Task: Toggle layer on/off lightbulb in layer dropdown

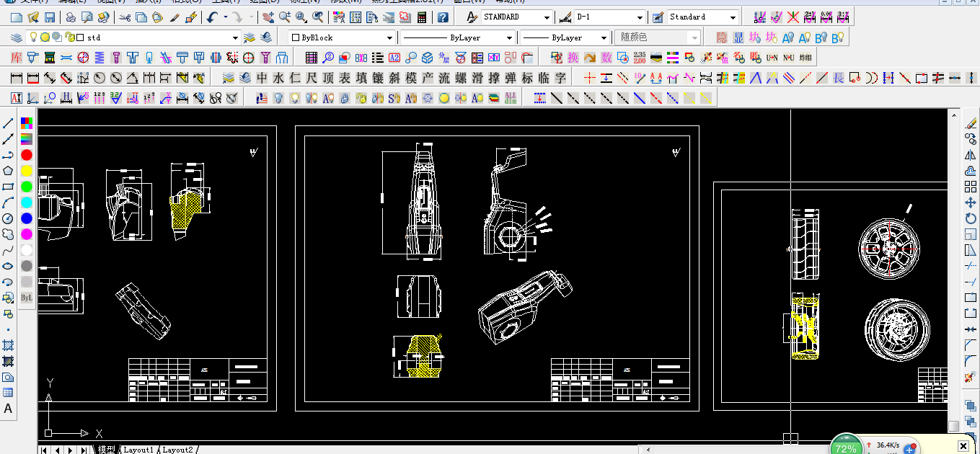Action: (x=33, y=37)
